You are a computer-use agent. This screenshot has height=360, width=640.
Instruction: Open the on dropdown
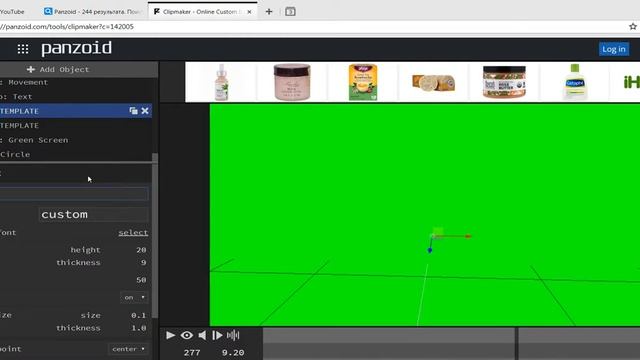click(134, 297)
